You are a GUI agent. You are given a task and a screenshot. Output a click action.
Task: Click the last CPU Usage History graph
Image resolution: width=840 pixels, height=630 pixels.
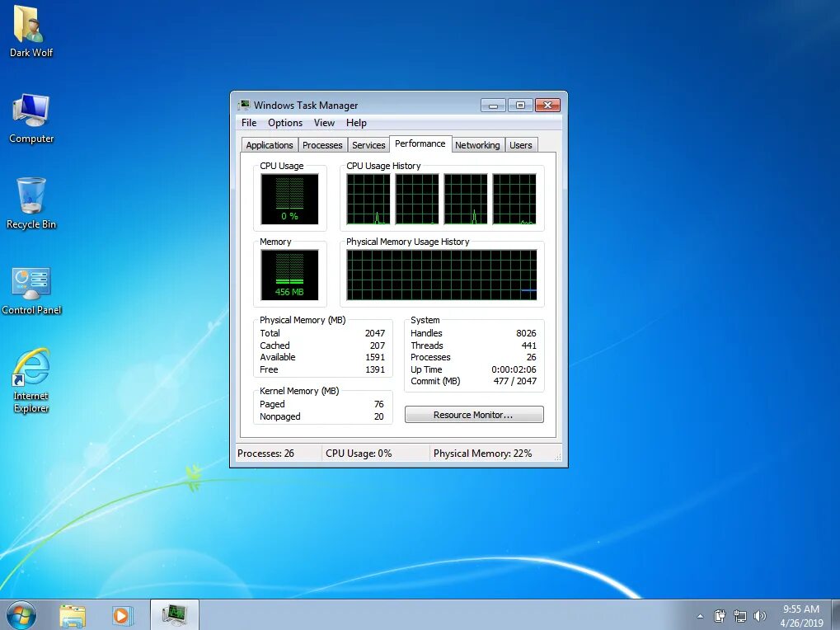(x=514, y=199)
